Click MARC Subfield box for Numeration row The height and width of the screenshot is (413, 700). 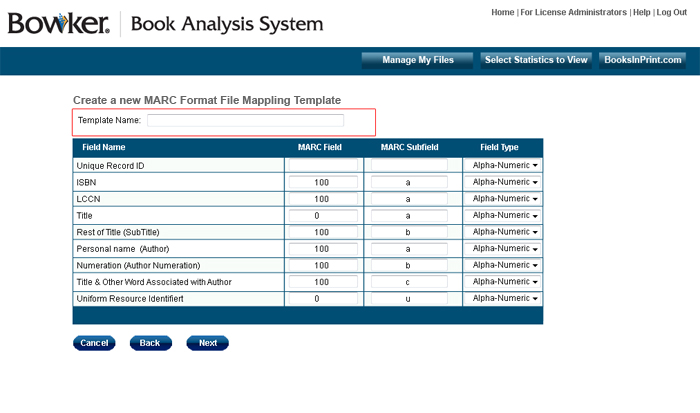coord(409,265)
